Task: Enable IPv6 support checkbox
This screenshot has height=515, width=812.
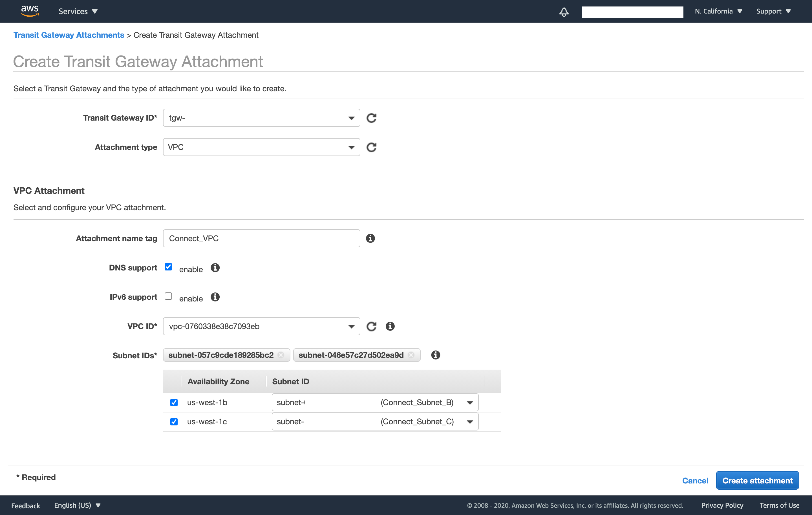Action: point(168,296)
